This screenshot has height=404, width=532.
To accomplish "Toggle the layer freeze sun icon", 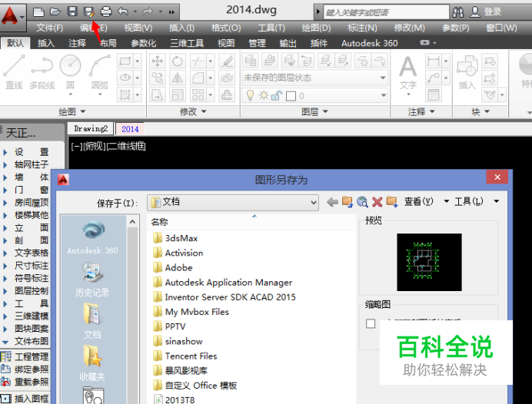I will pyautogui.click(x=264, y=95).
